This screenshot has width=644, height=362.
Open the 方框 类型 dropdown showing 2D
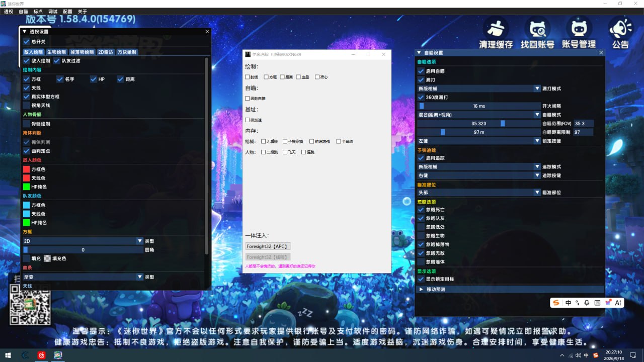pos(83,241)
